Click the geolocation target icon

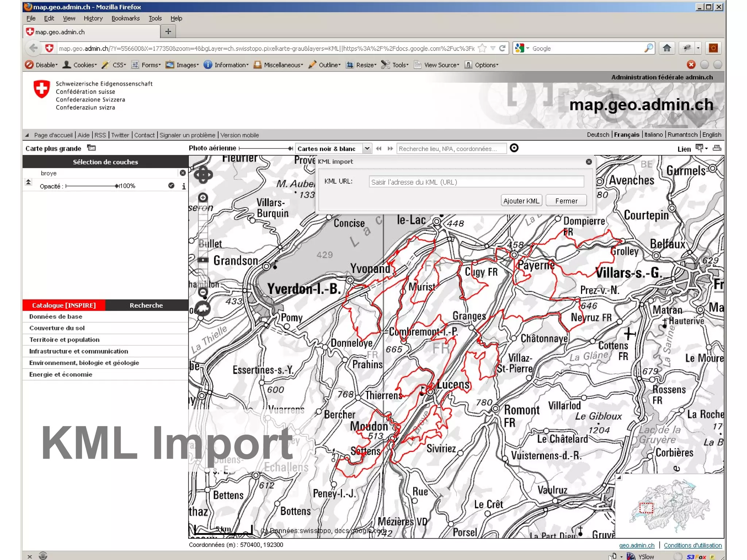coord(514,148)
